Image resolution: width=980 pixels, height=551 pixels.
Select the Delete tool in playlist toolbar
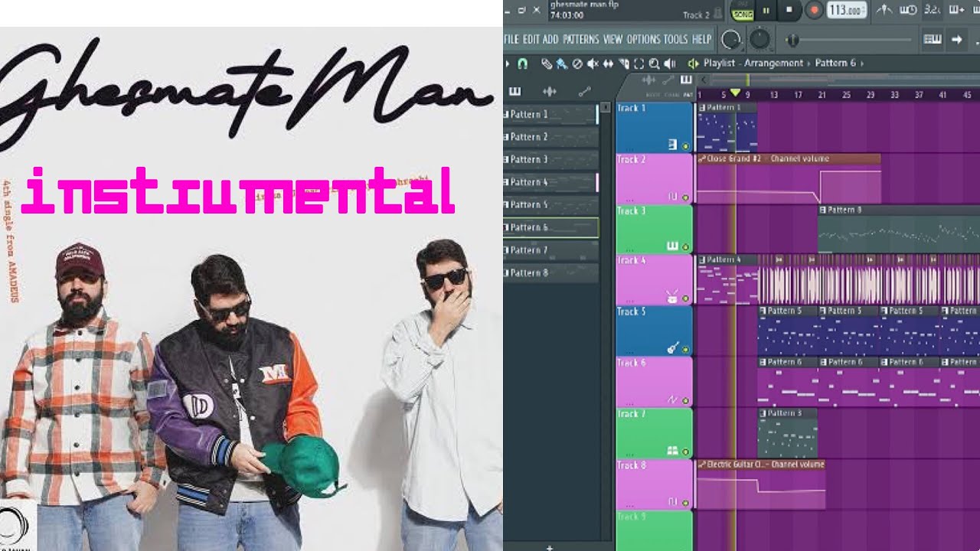coord(577,64)
